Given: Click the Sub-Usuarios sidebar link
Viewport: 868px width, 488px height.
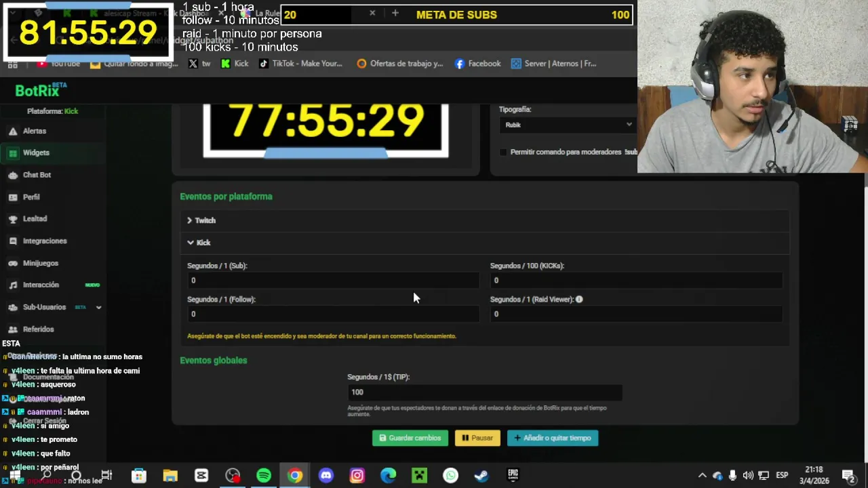Looking at the screenshot, I should (x=44, y=307).
